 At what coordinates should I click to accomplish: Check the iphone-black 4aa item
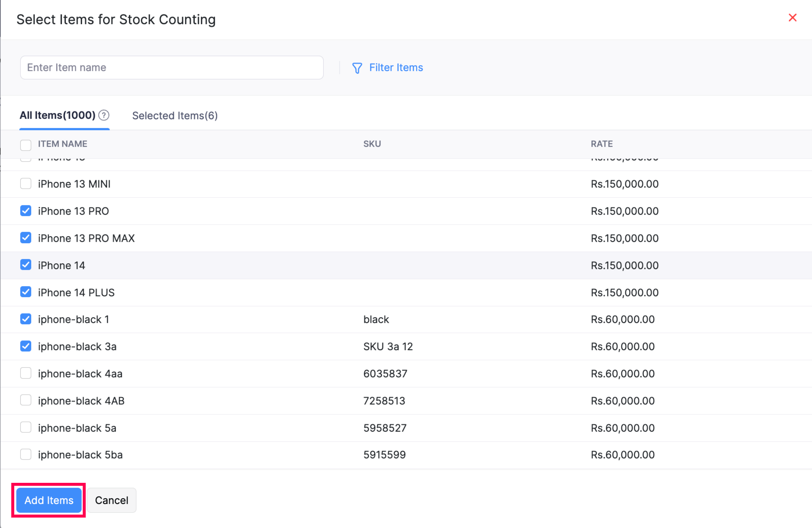click(x=25, y=373)
